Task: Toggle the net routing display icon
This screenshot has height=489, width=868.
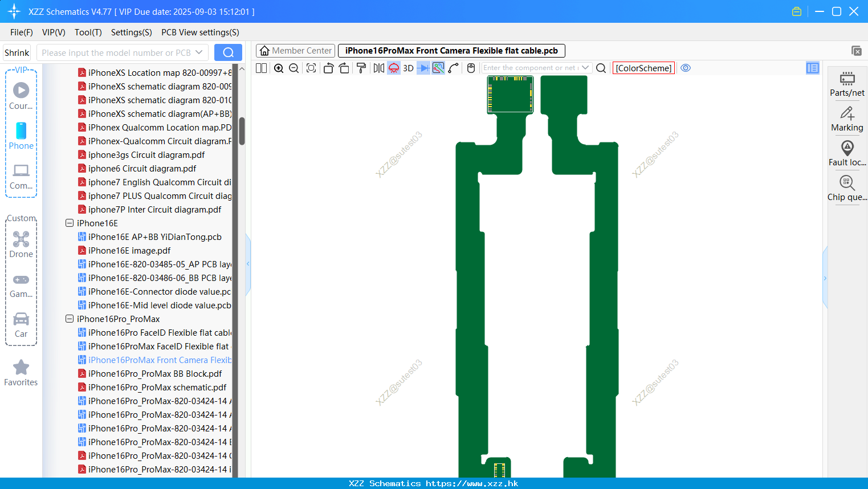Action: point(438,68)
